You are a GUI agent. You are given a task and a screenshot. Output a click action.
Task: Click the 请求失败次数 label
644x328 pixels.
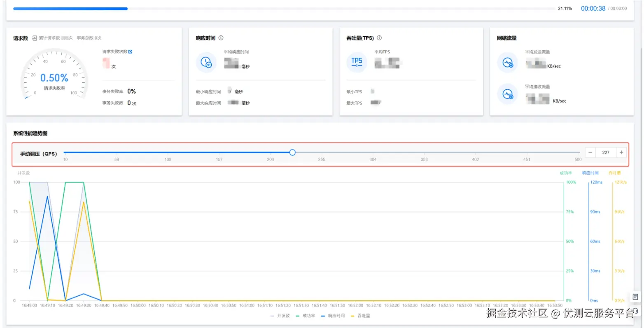(115, 52)
